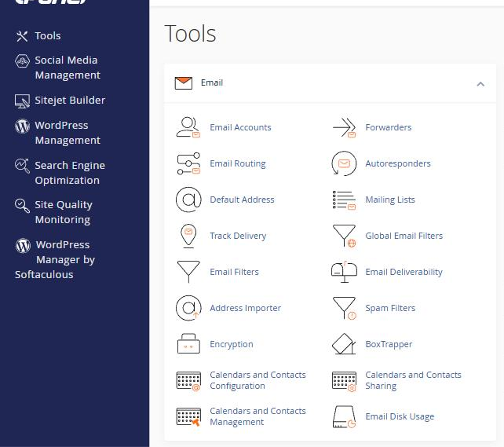Click the Email Routing icon

tap(188, 163)
